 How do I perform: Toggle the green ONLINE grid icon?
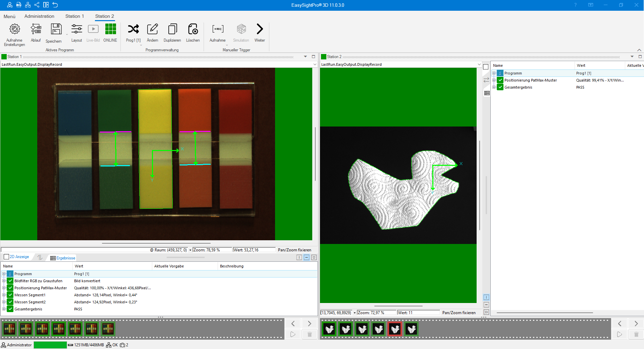pyautogui.click(x=110, y=29)
